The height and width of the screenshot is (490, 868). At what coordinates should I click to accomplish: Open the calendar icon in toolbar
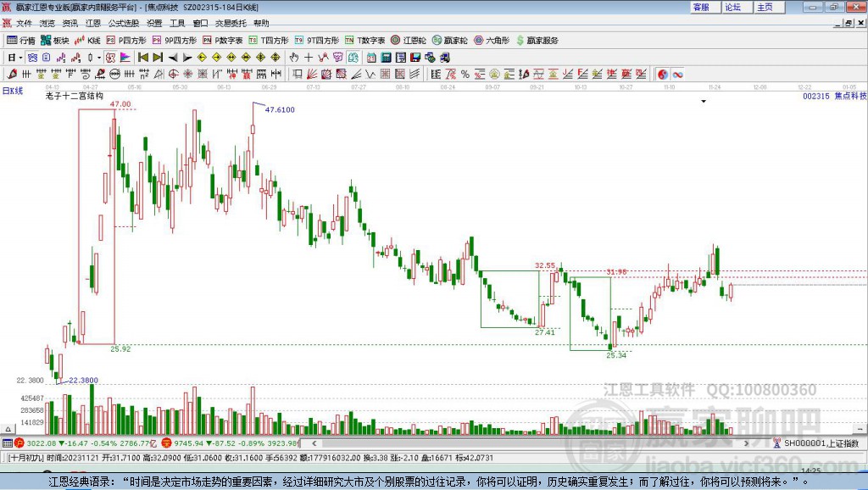click(371, 57)
